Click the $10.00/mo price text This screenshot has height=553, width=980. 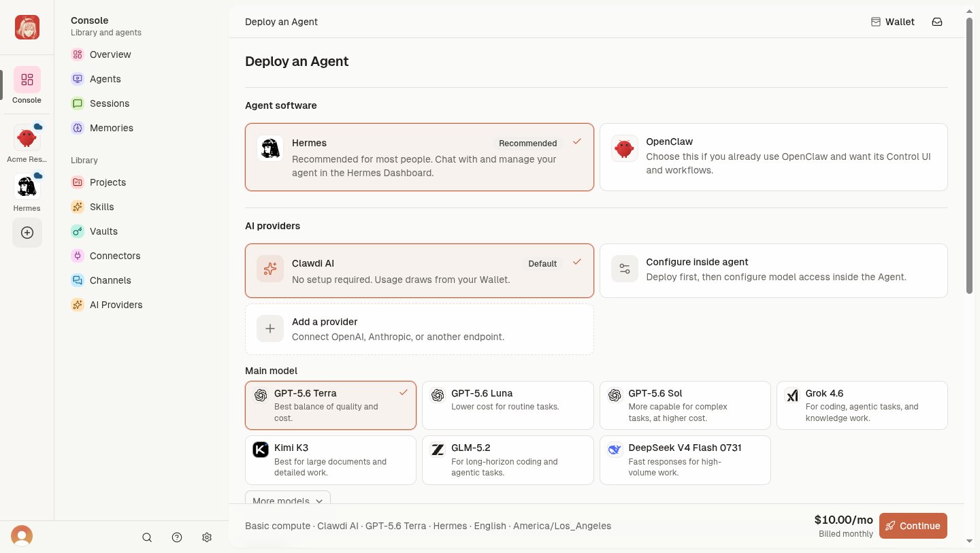pyautogui.click(x=843, y=520)
